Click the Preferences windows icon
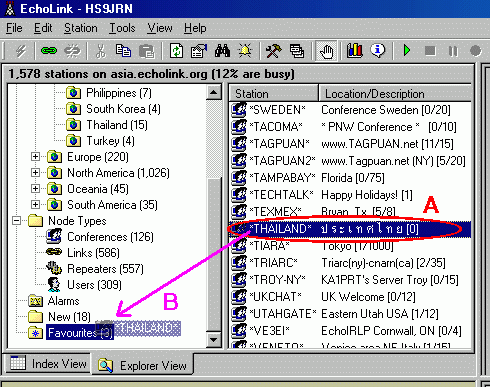 point(297,51)
